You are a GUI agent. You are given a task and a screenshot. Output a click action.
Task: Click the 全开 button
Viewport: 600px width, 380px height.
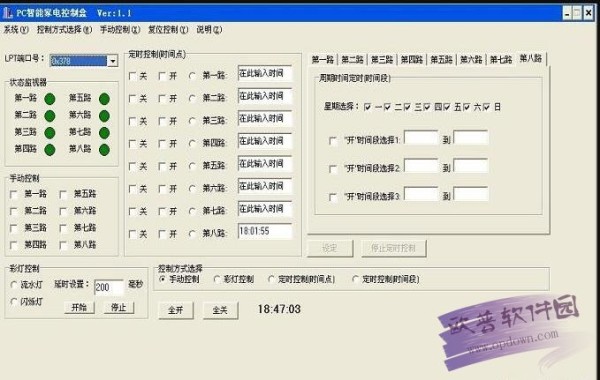[176, 310]
